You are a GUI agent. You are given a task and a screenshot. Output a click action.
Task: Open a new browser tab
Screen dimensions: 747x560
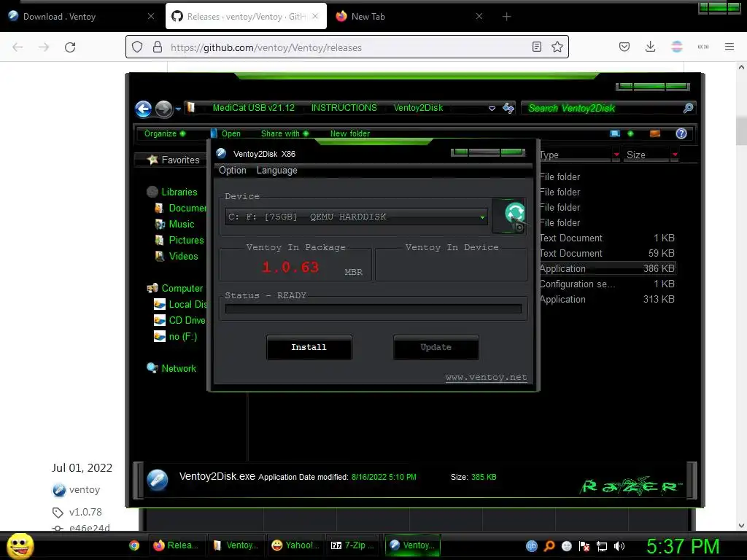[506, 17]
